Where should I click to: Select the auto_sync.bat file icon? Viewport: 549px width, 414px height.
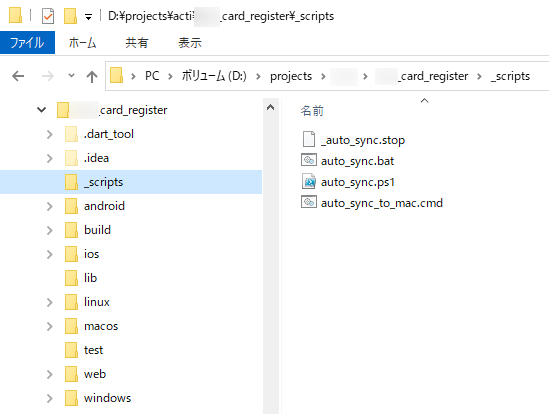point(308,160)
